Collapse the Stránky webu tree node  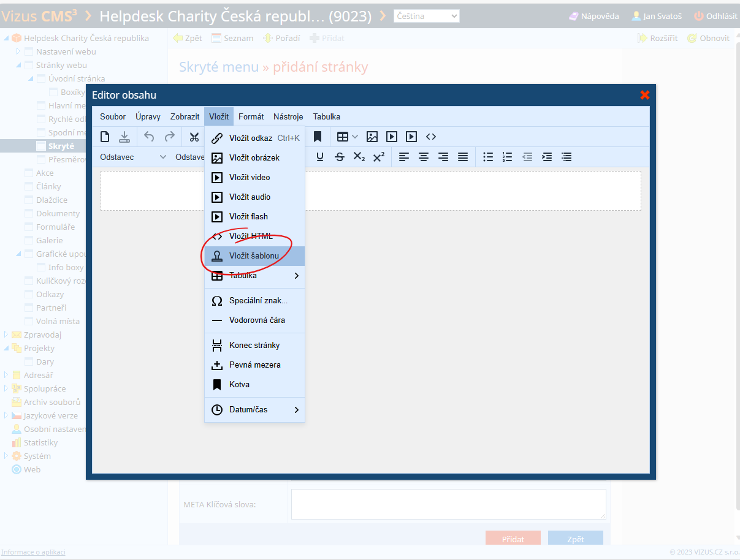click(x=18, y=65)
